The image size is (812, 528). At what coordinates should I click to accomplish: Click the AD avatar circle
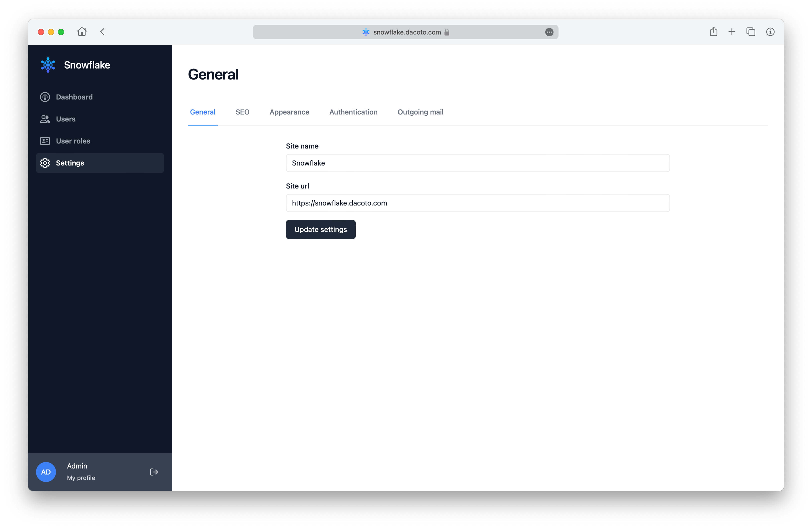(x=46, y=472)
